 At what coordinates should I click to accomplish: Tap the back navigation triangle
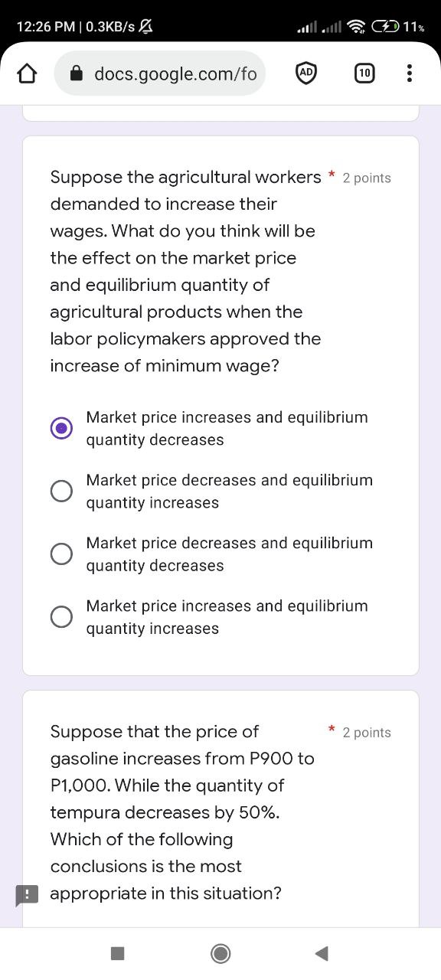coord(322,953)
